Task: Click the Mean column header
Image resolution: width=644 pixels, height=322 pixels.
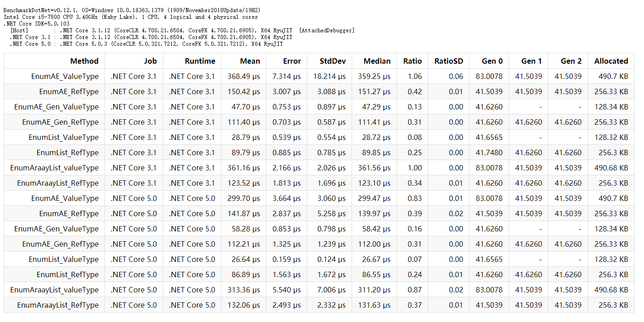Action: 250,61
